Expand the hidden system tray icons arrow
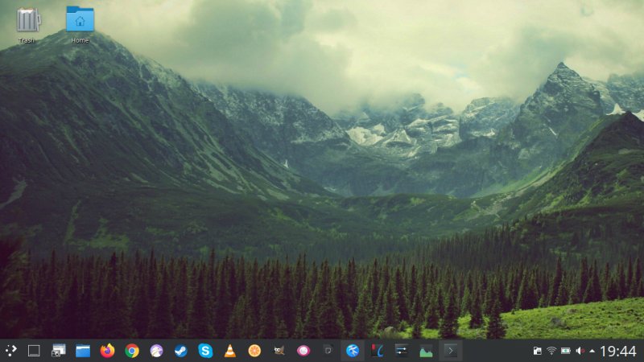Screen dimensions: 644x362 (592, 351)
